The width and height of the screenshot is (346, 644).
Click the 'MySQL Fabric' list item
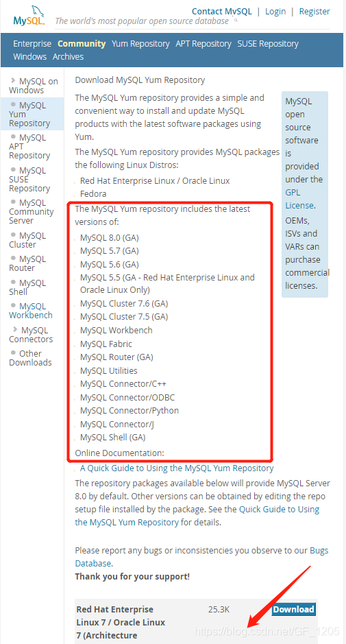coord(106,344)
